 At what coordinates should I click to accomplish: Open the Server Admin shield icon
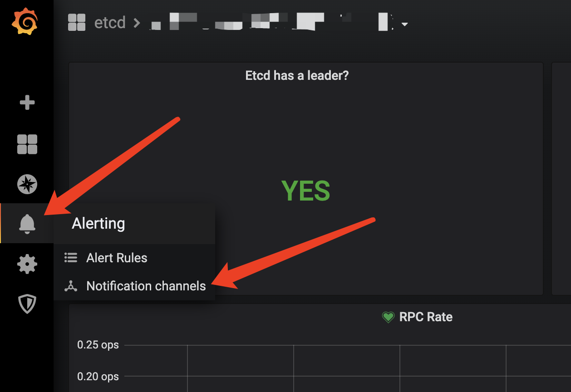tap(27, 304)
